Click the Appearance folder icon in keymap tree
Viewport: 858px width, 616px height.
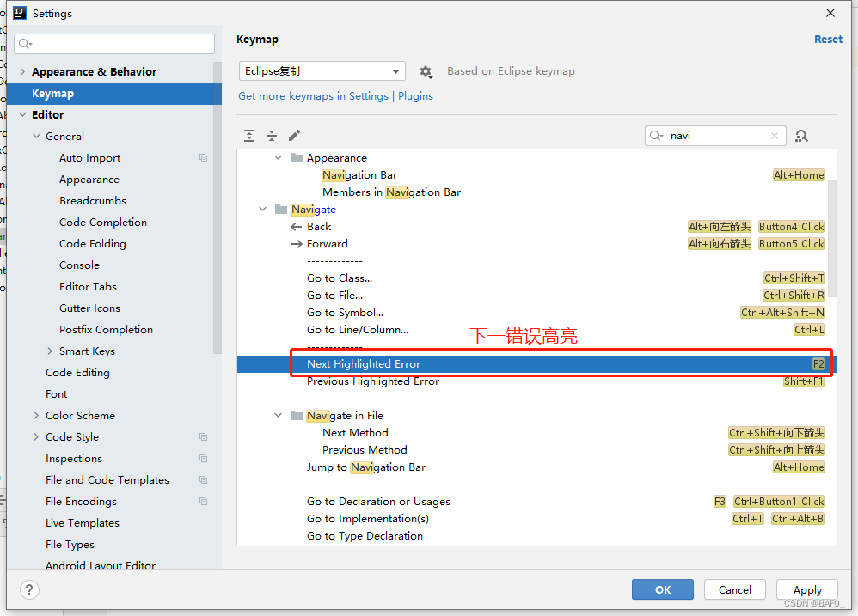pos(297,158)
